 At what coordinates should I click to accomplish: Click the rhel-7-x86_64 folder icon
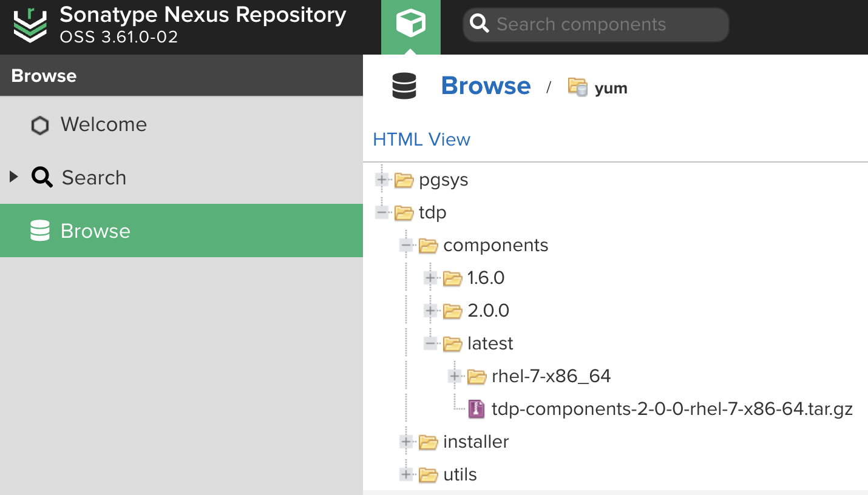(x=476, y=377)
